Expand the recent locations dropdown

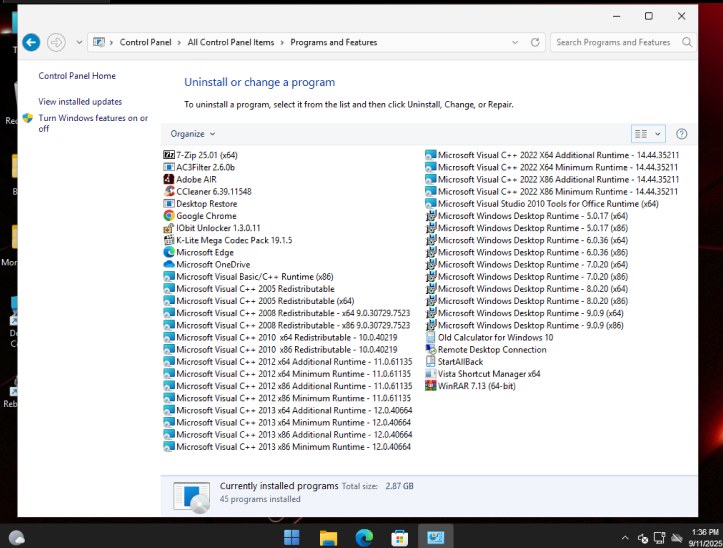(x=79, y=42)
